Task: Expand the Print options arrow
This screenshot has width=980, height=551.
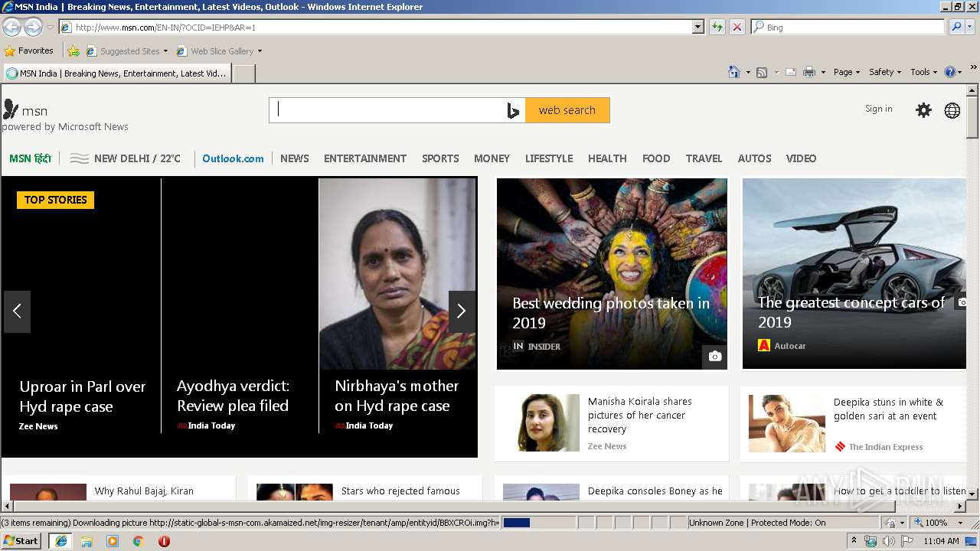Action: pyautogui.click(x=823, y=72)
